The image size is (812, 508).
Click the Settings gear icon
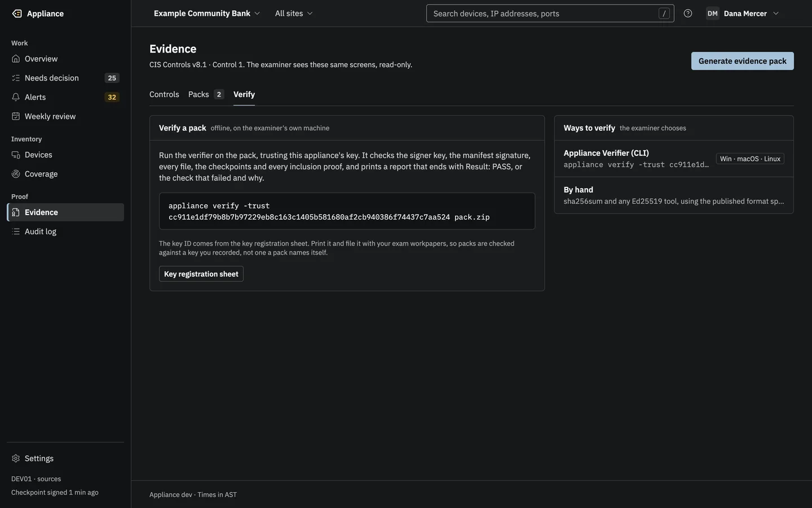[16, 458]
